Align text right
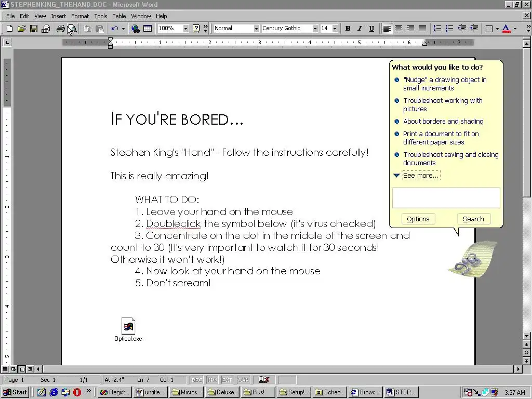The height and width of the screenshot is (399, 532). 410,29
